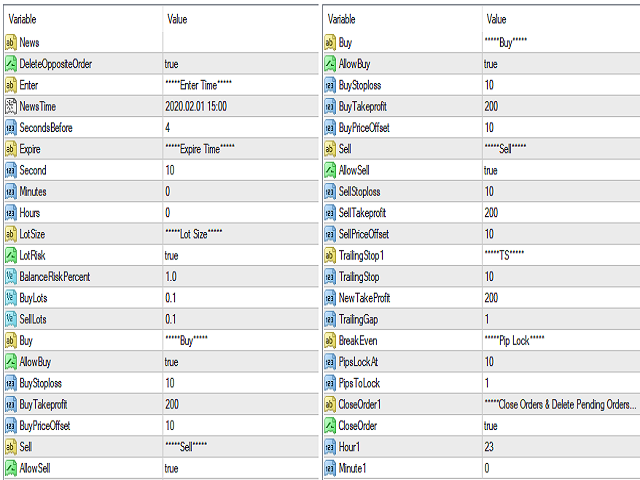This screenshot has height=480, width=640.
Task: Click the double-type icon beside BalanceRiskPercent
Action: point(10,276)
